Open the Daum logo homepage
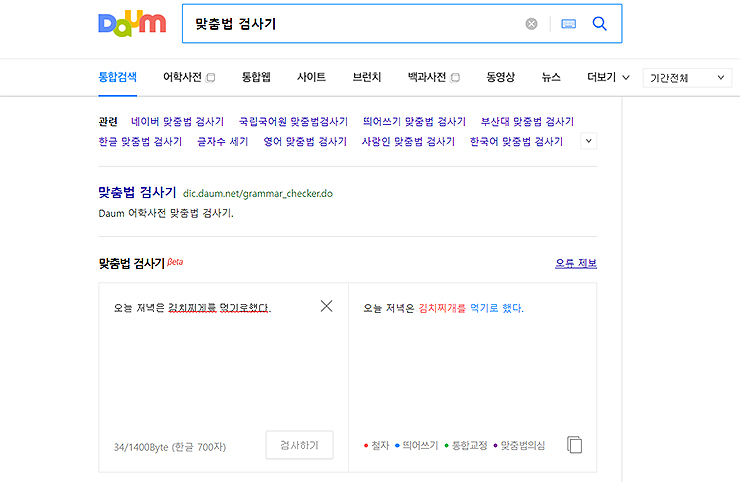740x482 pixels. (x=132, y=24)
